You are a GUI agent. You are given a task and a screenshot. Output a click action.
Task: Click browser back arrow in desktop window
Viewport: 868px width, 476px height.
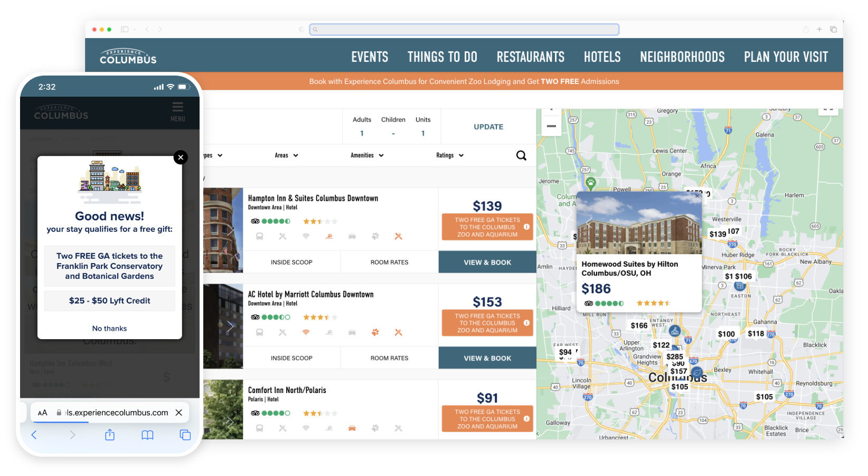pos(147,30)
